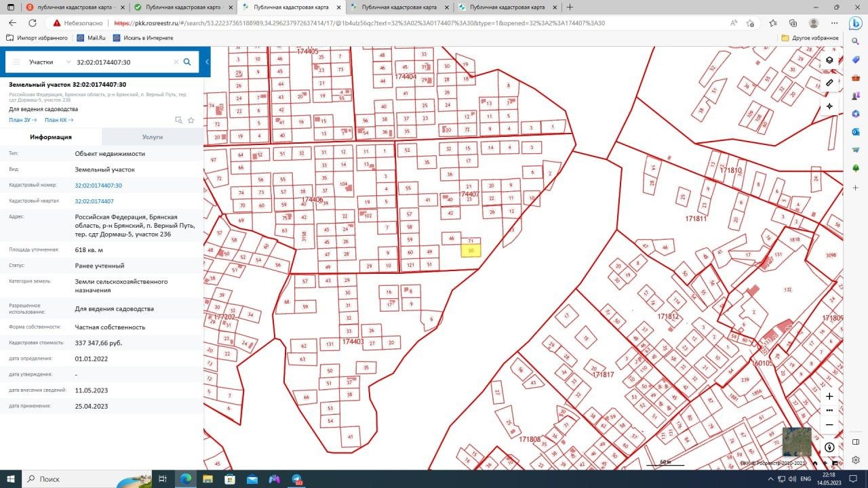
Task: Add the parcel to favorites (star)
Action: pos(191,120)
